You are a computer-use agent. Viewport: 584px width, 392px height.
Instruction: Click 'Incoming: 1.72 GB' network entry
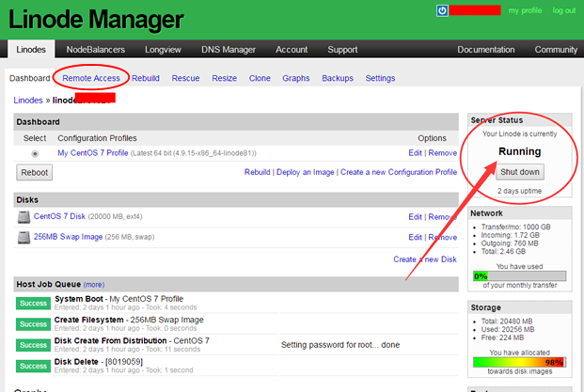tap(511, 235)
